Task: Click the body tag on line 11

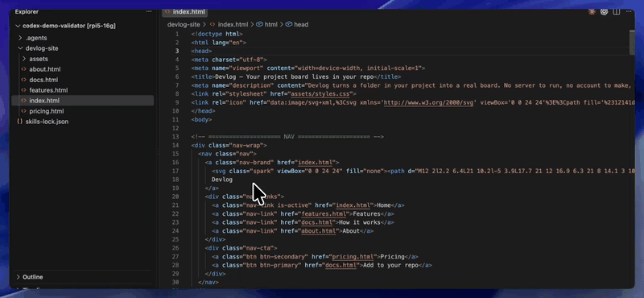Action: point(201,120)
